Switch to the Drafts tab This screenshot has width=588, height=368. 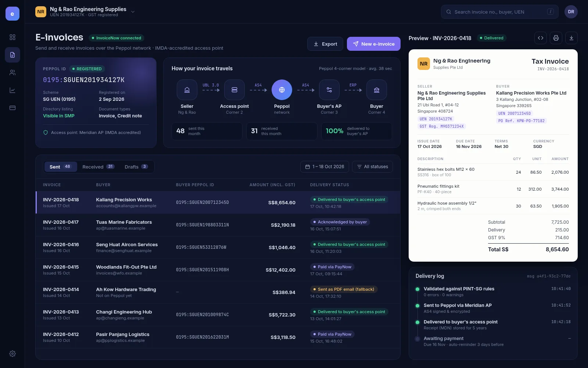tap(136, 167)
